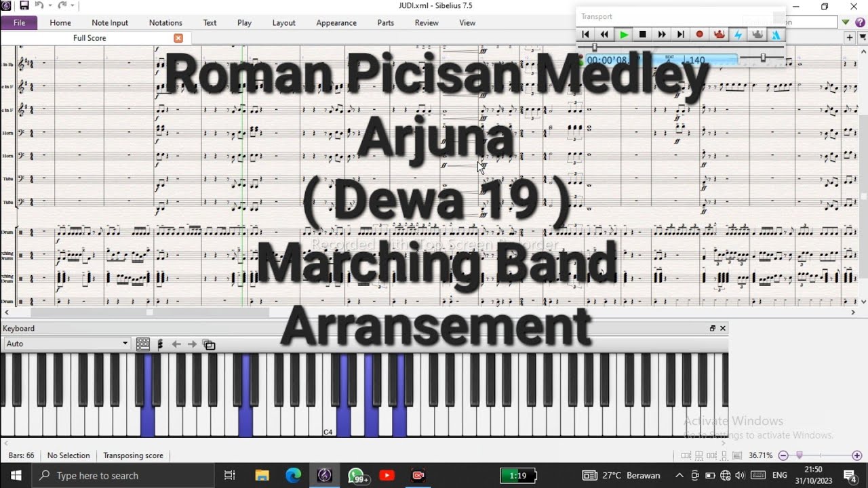Open the File tab
868x488 pixels.
19,22
